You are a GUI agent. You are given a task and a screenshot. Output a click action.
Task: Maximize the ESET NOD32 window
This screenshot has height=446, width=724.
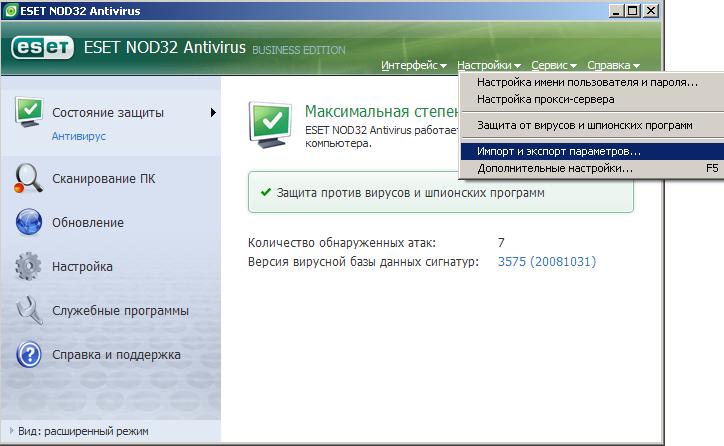click(633, 11)
